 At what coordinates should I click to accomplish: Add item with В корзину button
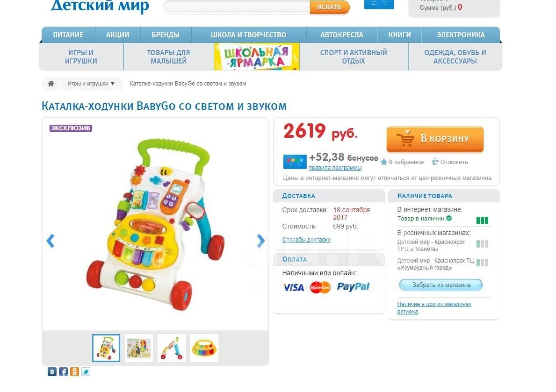pyautogui.click(x=435, y=139)
